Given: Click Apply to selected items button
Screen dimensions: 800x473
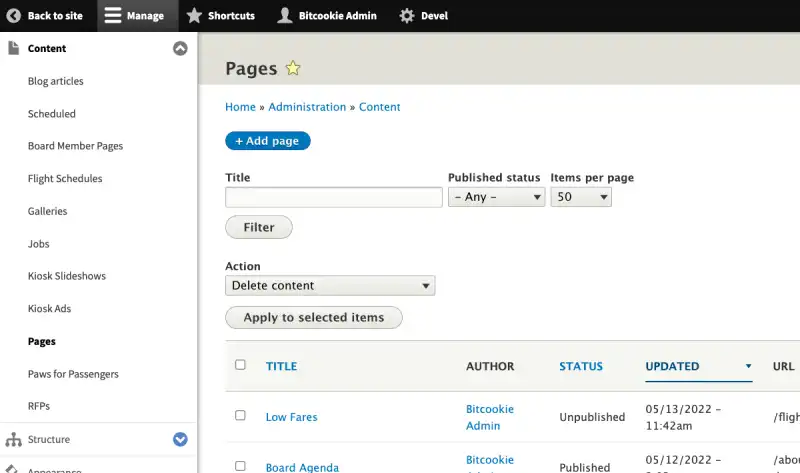Looking at the screenshot, I should point(314,317).
